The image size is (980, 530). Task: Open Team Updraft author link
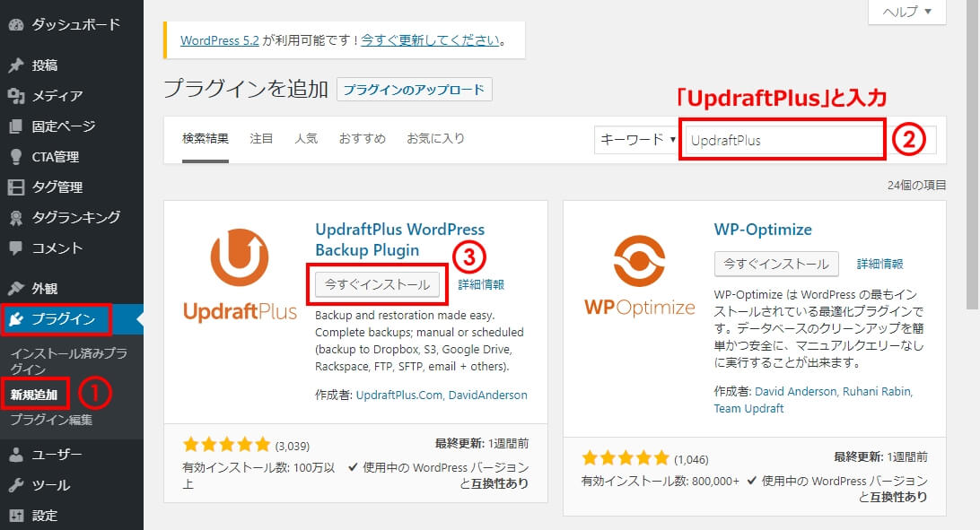748,408
